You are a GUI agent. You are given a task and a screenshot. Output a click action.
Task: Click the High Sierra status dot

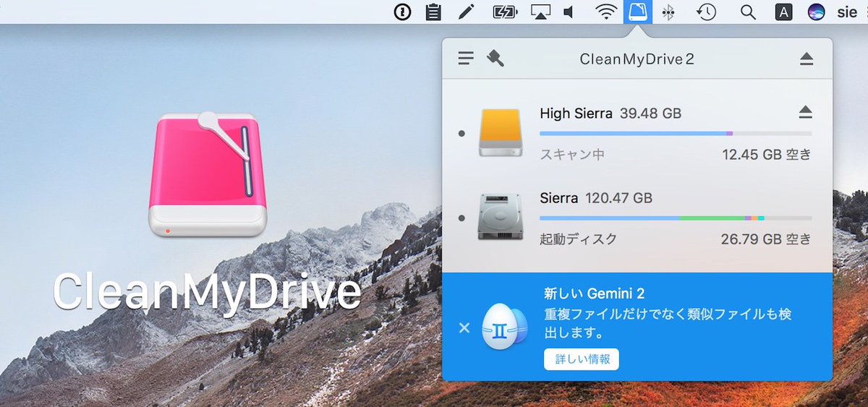click(x=461, y=134)
